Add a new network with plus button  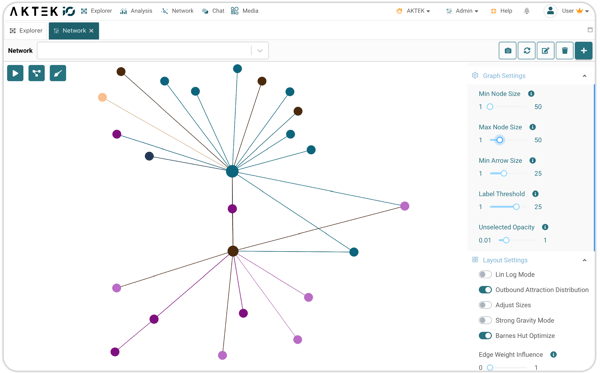pos(584,50)
